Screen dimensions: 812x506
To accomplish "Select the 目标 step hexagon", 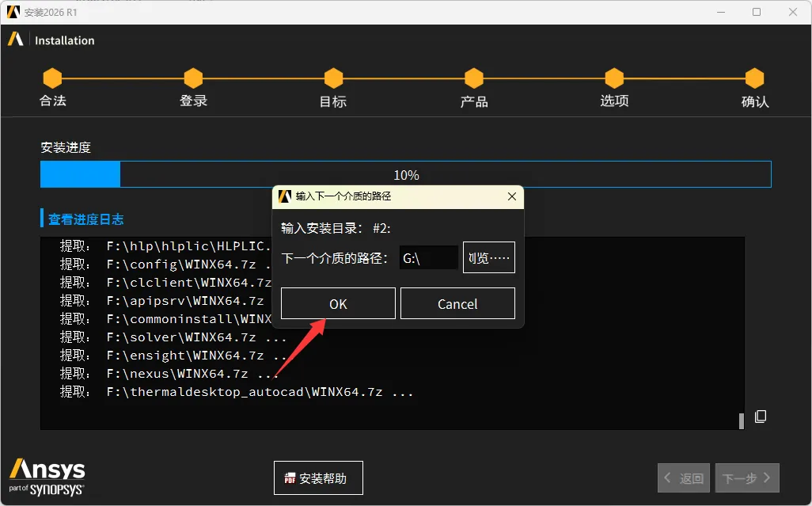I will (333, 78).
